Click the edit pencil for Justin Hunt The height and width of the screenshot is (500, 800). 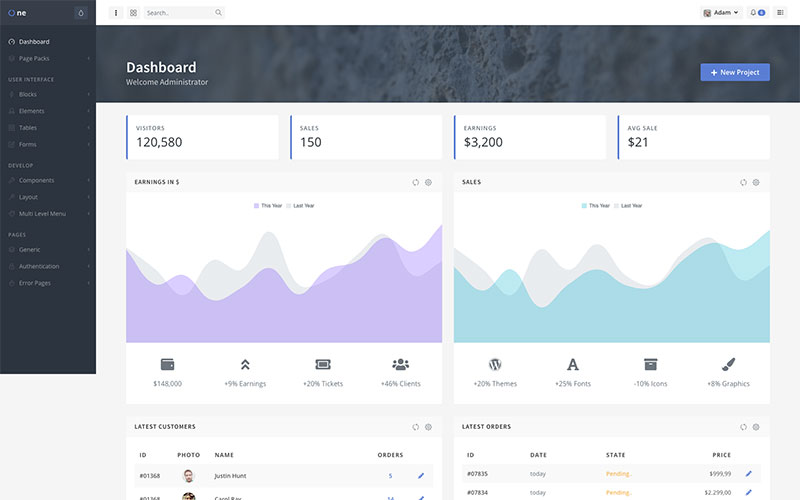[421, 476]
